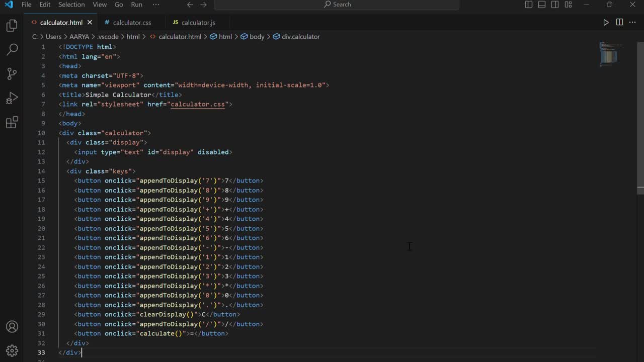Click the appendToDisplay('+') text
Image resolution: width=644 pixels, height=362 pixels.
(x=178, y=209)
